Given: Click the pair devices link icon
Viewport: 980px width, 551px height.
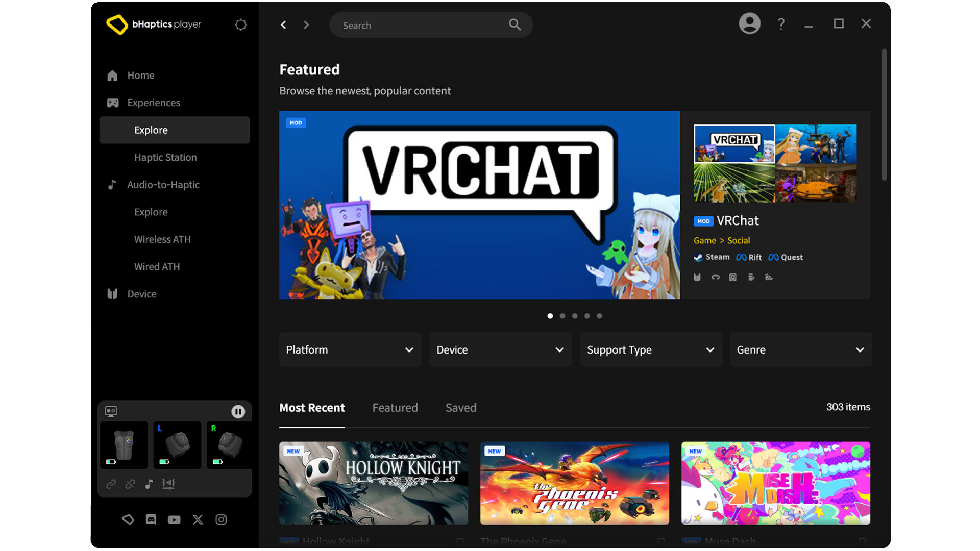Looking at the screenshot, I should tap(111, 484).
